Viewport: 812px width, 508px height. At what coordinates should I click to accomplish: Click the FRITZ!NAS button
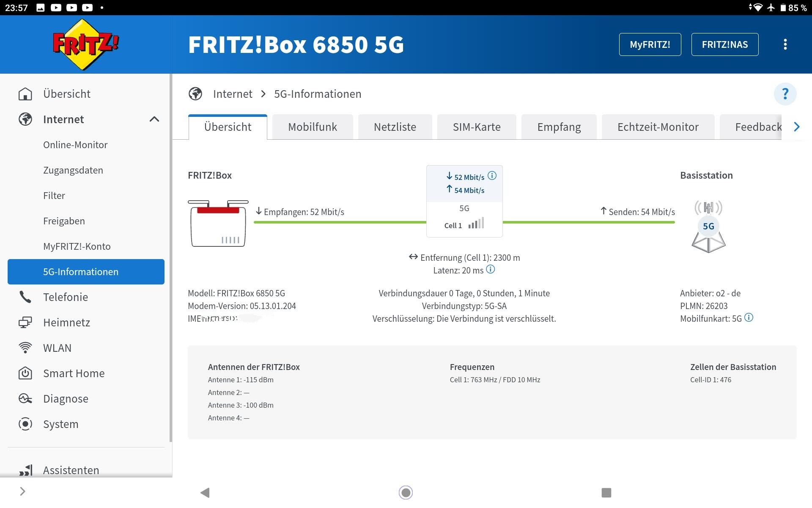pos(724,44)
